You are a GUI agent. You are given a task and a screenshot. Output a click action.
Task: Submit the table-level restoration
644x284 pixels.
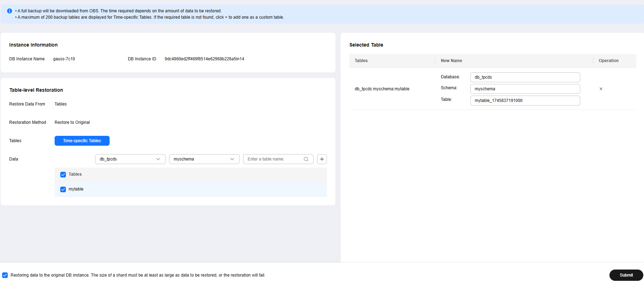(626, 275)
